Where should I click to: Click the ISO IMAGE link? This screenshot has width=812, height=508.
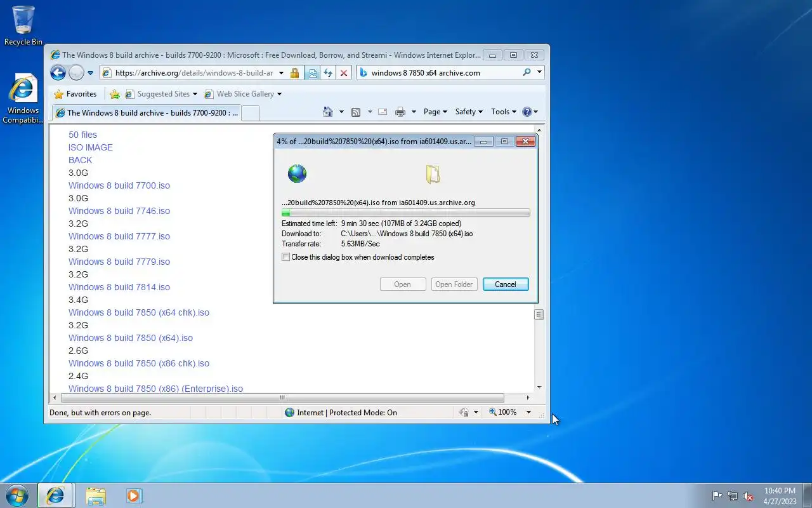click(x=91, y=147)
